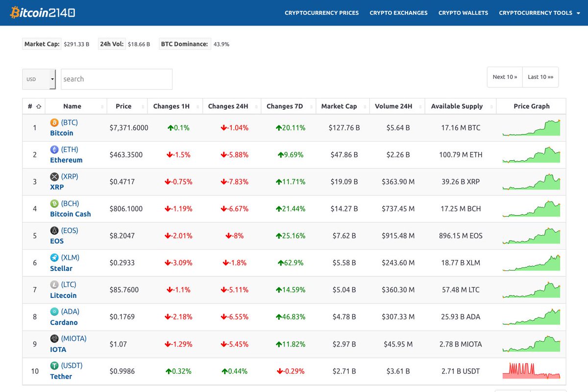Open Cryptocurrency Prices nav item

pos(321,13)
